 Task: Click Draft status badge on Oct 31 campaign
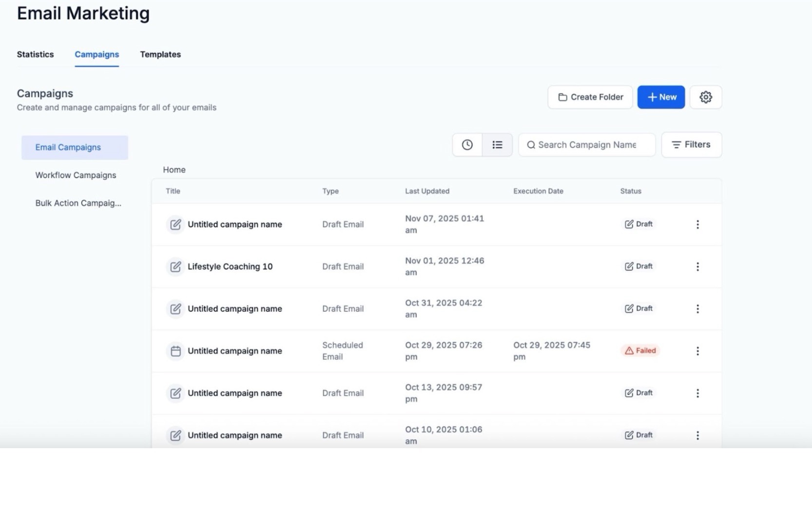tap(638, 309)
